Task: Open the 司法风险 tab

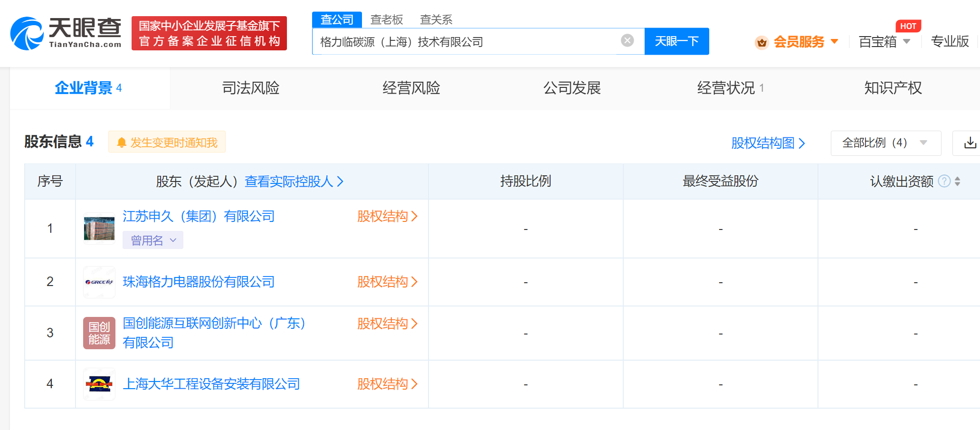Action: [250, 88]
